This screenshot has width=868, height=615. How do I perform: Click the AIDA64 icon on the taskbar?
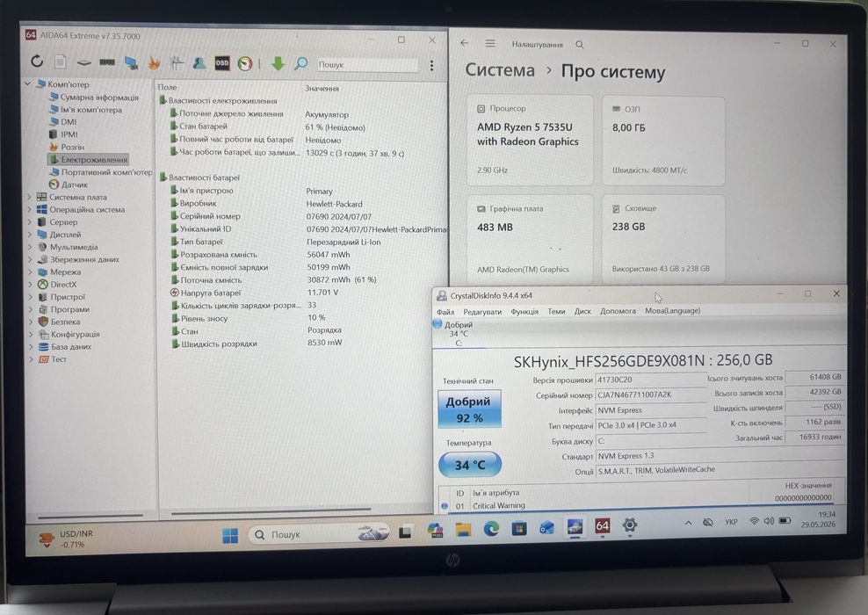[603, 525]
